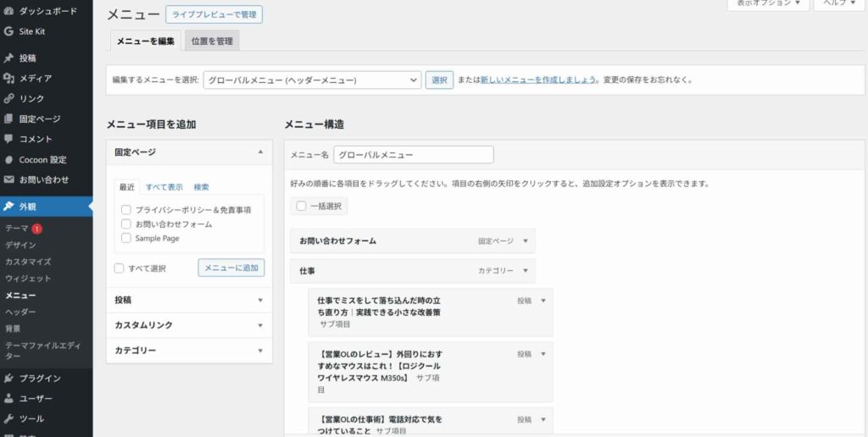Image resolution: width=868 pixels, height=437 pixels.
Task: Click the プラグイン plug icon
Action: 8,379
